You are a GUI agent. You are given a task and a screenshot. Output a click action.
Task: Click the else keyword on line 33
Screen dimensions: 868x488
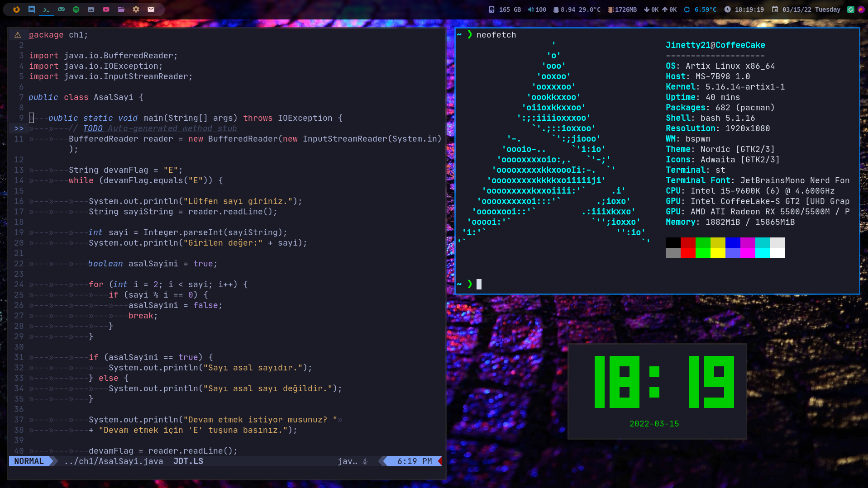(108, 378)
